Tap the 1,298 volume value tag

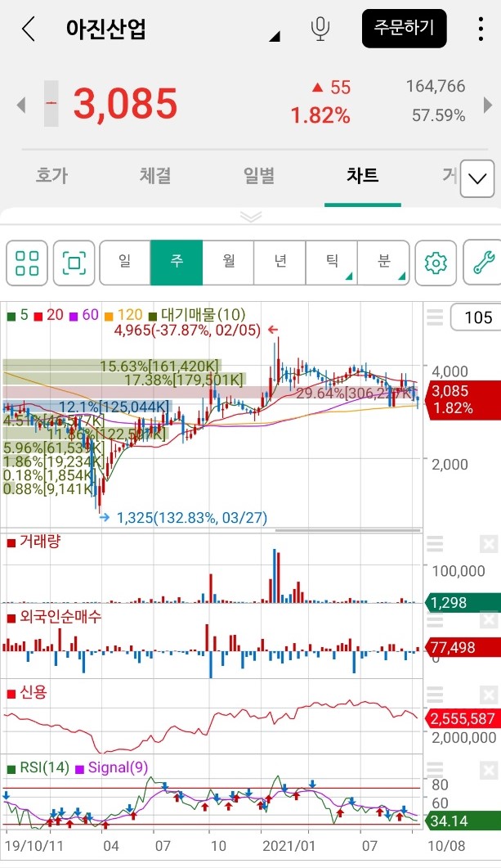coord(463,602)
